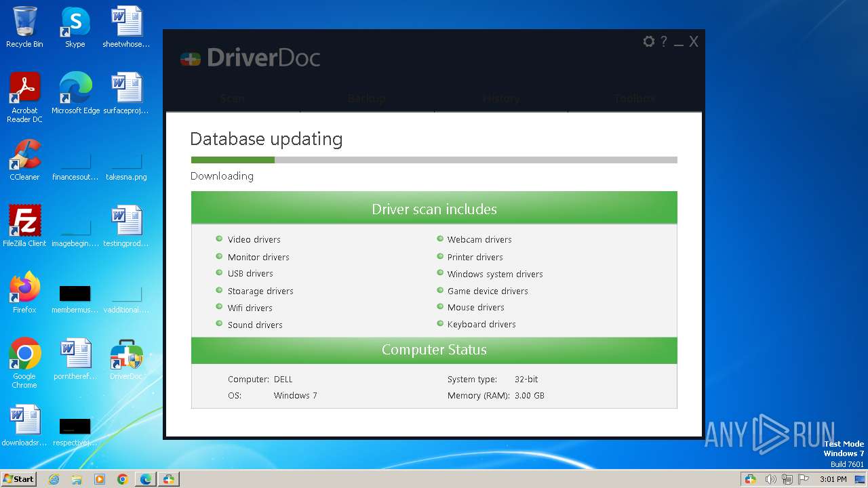Click DriverDoc taskbar button

(x=168, y=479)
